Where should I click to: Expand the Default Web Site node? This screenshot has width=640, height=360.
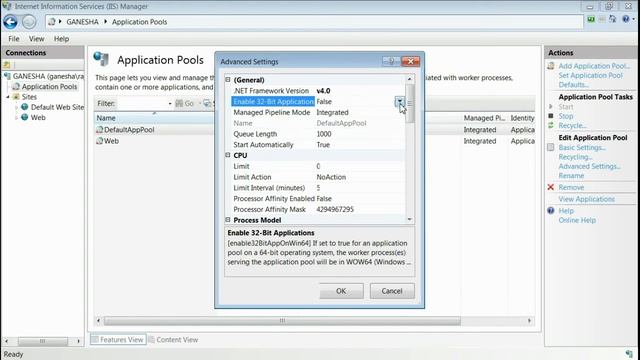(16, 107)
